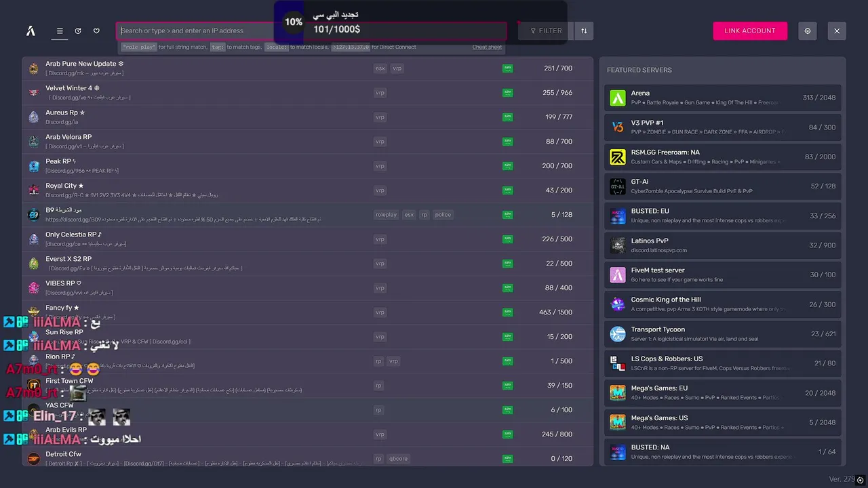Click V3 PVP #1 featured server icon
The width and height of the screenshot is (868, 488).
pos(618,127)
